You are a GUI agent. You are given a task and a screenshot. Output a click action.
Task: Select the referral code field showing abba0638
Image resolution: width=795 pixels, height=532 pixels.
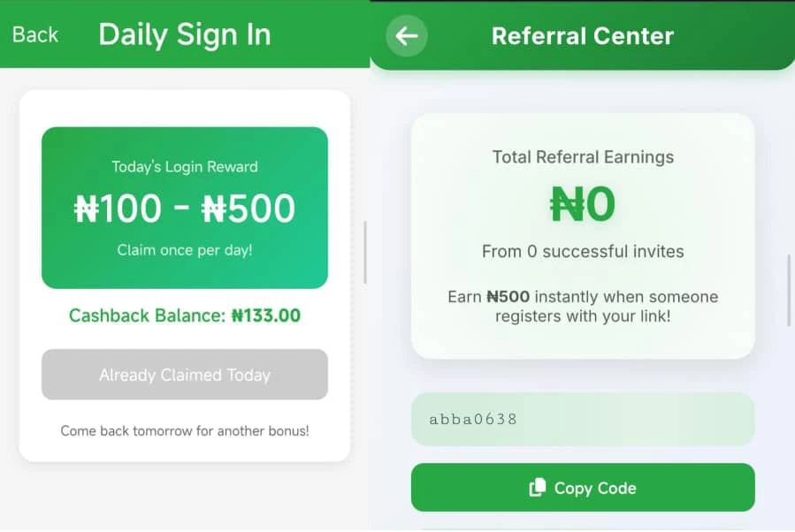click(582, 419)
